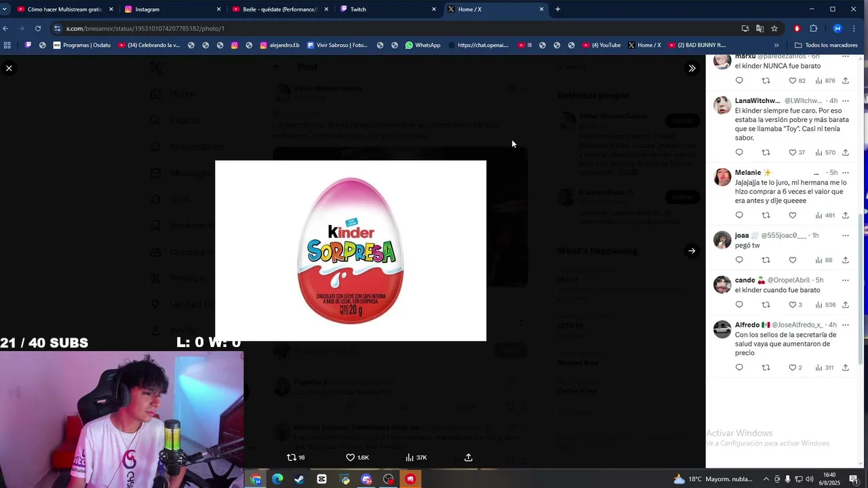View stats of LanaWitchw's reply, 570
The width and height of the screenshot is (868, 488).
[x=825, y=152]
